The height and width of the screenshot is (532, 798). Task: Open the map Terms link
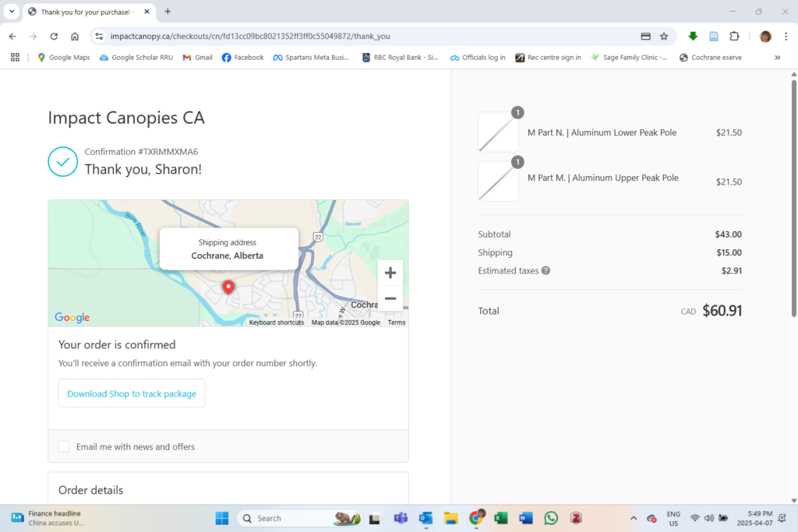(397, 322)
